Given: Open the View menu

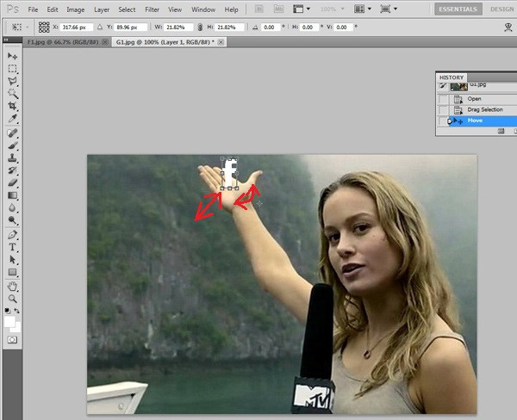Looking at the screenshot, I should 175,9.
